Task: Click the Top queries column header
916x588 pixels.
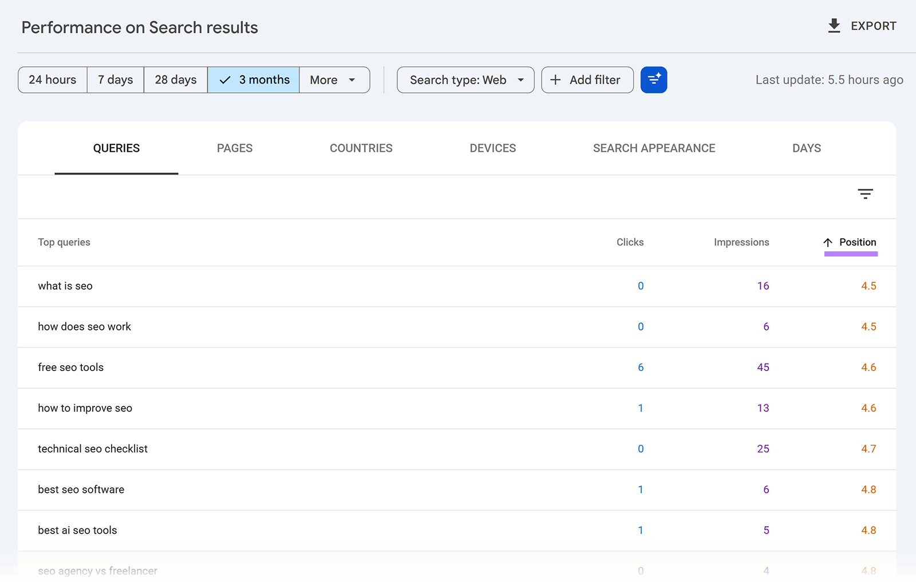Action: click(64, 242)
